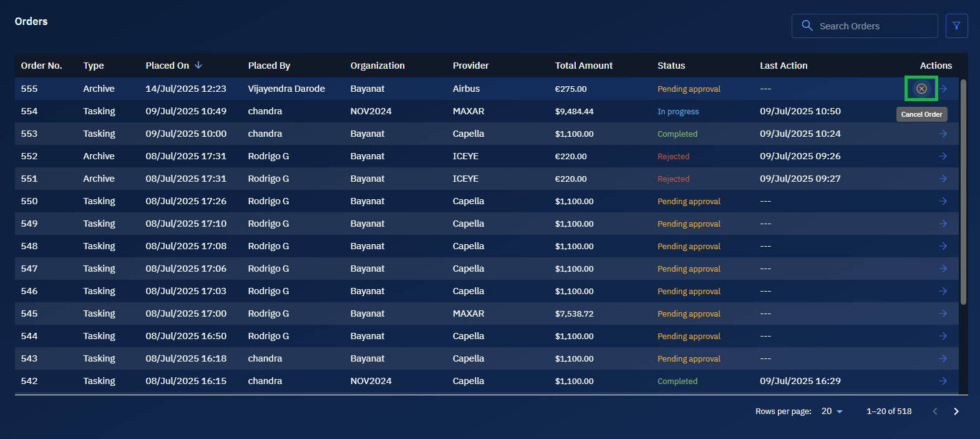Click 'NOV2024' organization in order 542 row

coord(371,381)
